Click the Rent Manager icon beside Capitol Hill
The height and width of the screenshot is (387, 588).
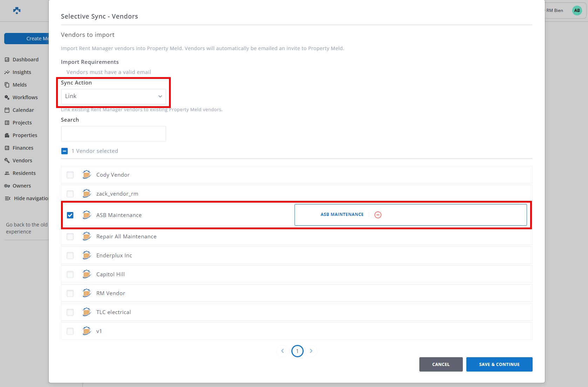click(x=87, y=274)
